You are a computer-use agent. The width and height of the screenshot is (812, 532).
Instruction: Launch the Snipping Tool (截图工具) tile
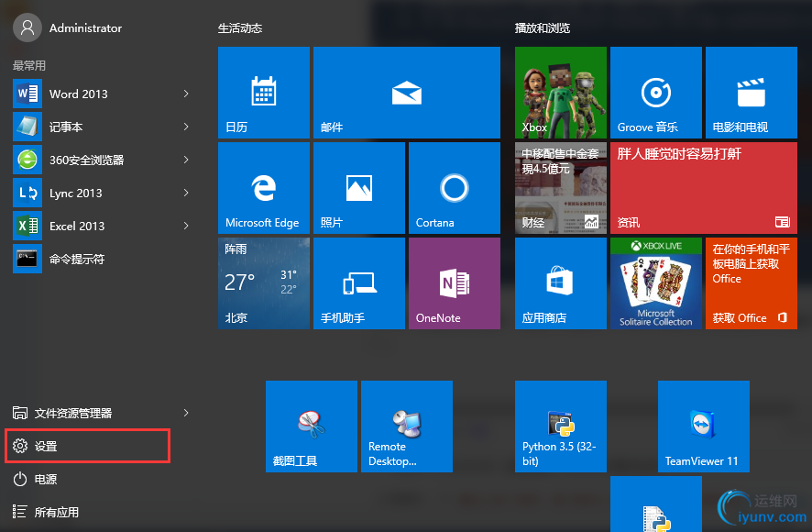click(312, 427)
